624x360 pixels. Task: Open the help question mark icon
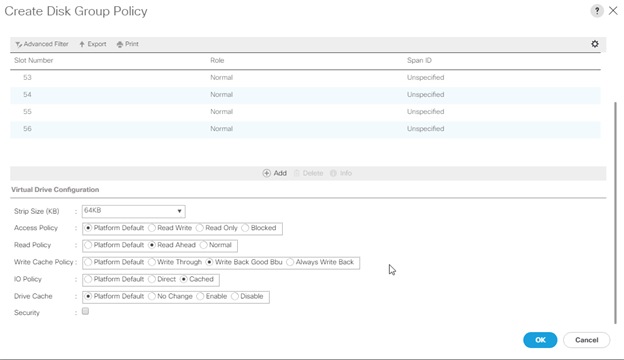597,11
